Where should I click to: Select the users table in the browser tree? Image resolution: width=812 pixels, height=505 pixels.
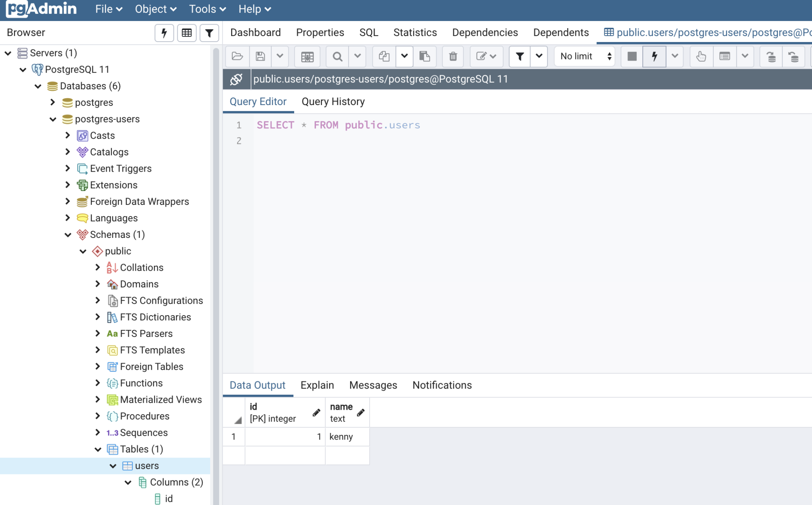click(x=147, y=465)
